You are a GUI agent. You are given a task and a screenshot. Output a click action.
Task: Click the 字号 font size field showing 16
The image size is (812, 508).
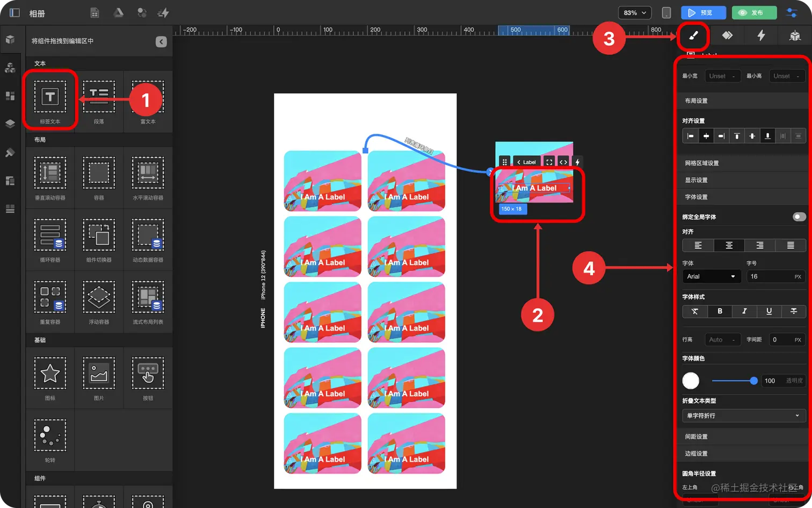point(775,276)
